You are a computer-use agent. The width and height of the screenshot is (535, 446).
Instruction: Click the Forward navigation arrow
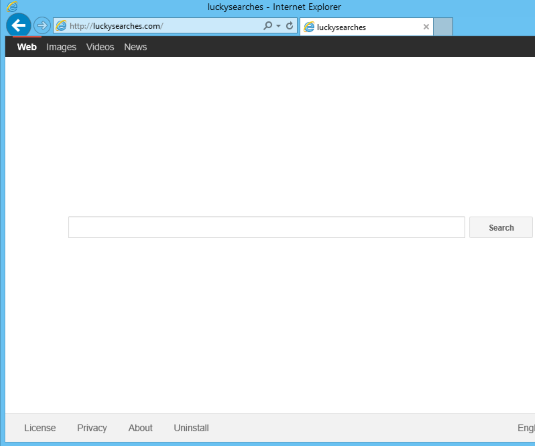(x=42, y=26)
